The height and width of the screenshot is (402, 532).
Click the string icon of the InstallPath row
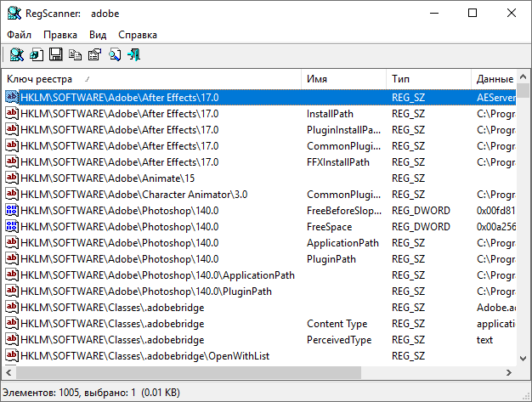point(12,114)
